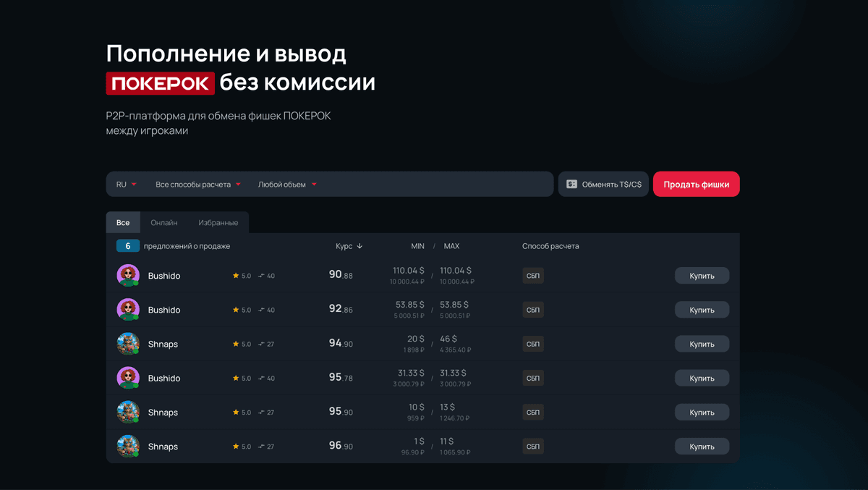The image size is (868, 490).
Task: Open Shnaps avatar in the 95.90 row
Action: (x=128, y=412)
